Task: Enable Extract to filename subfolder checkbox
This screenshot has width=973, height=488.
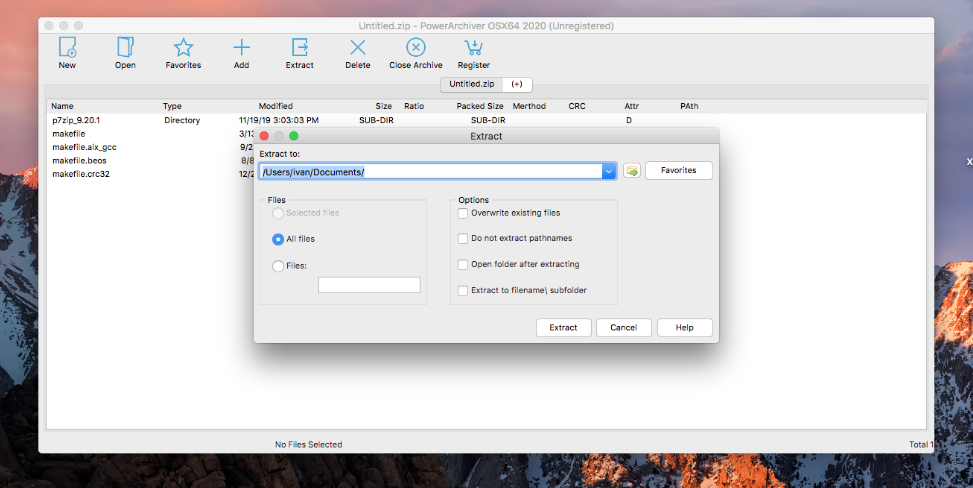Action: [x=463, y=291]
